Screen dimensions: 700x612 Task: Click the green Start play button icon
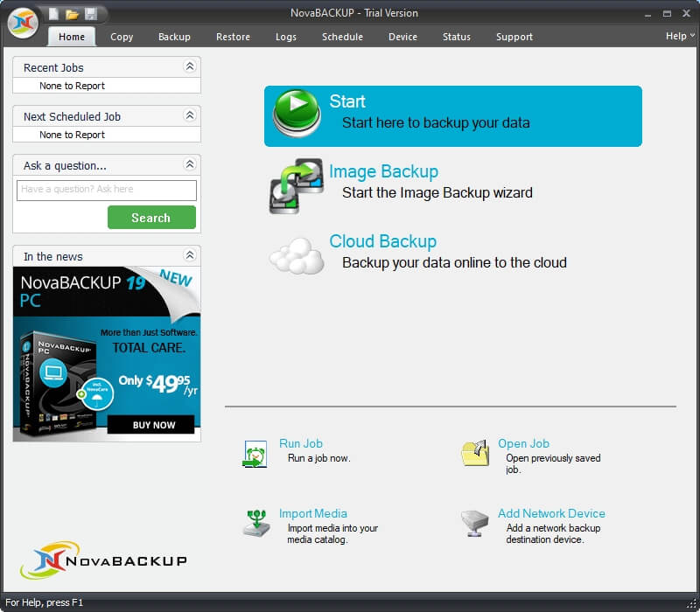[297, 113]
